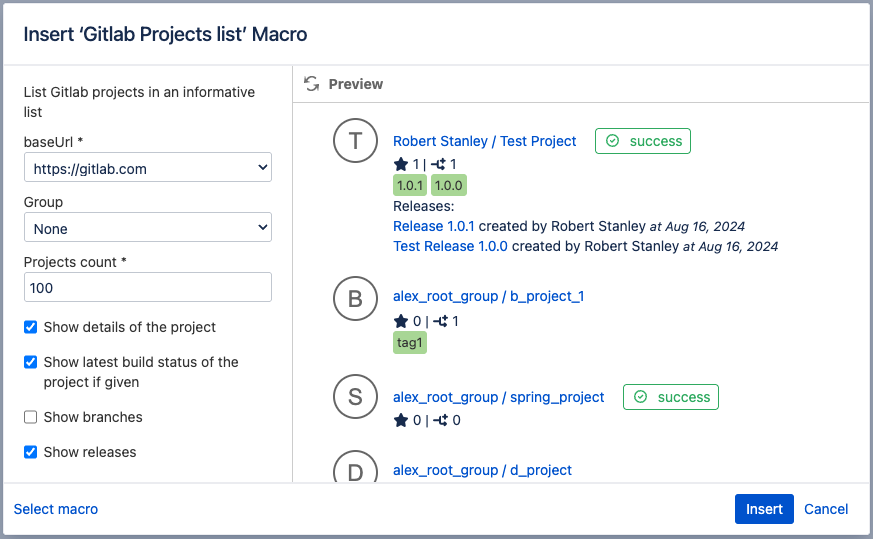Image resolution: width=873 pixels, height=539 pixels.
Task: Disable the Show releases checkbox
Action: click(31, 452)
